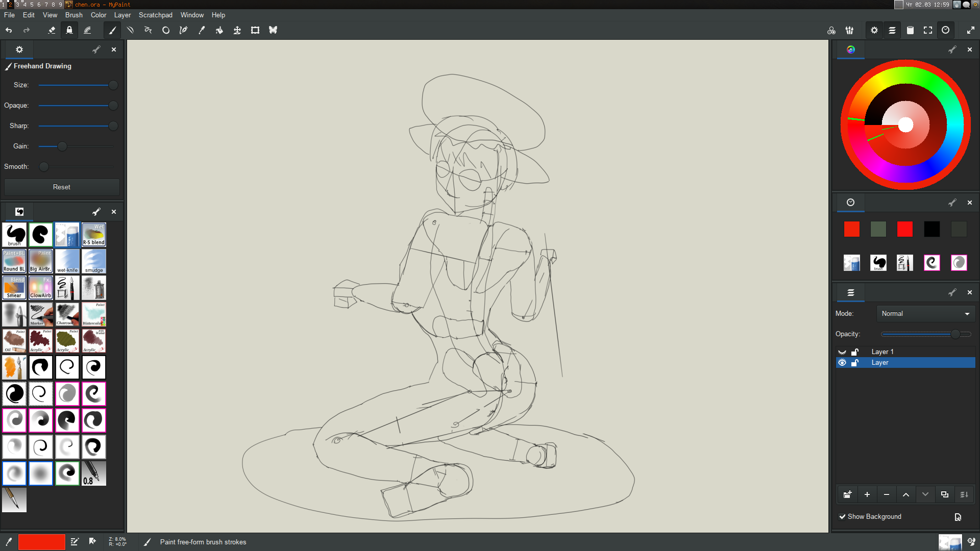Show the hidden Layer 1 visibility eye
Screen dimensions: 980x551
(842, 352)
